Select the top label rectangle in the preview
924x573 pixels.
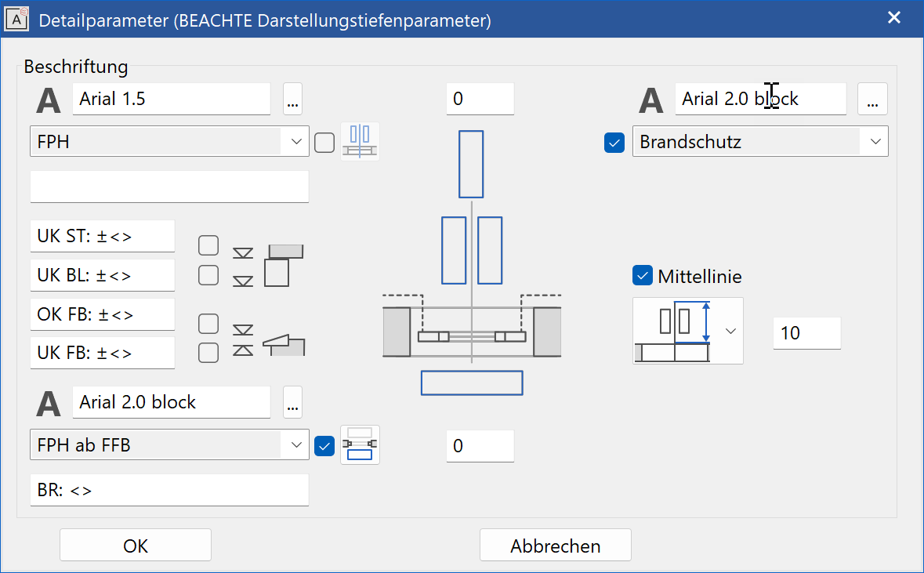point(472,164)
